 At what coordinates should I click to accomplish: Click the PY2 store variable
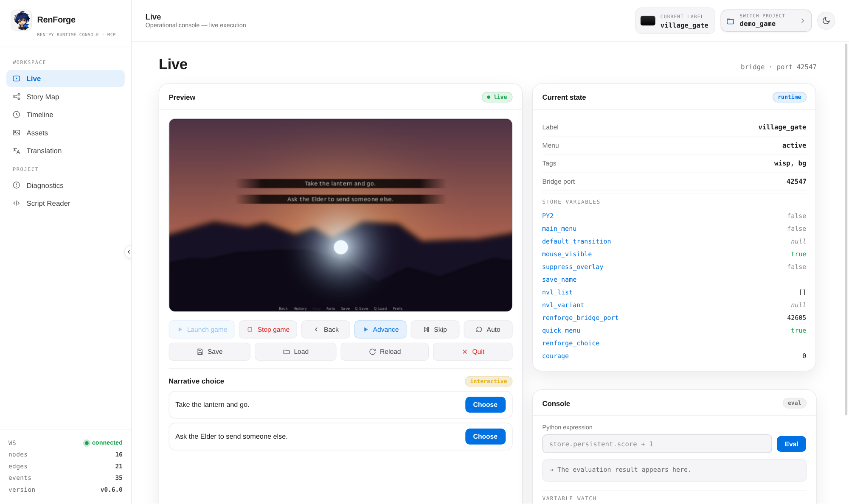pyautogui.click(x=548, y=216)
